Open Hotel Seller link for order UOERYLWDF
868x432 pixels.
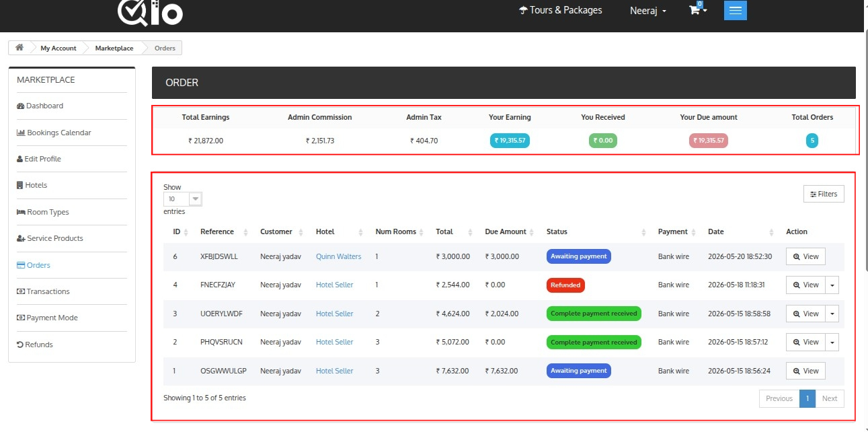(334, 314)
